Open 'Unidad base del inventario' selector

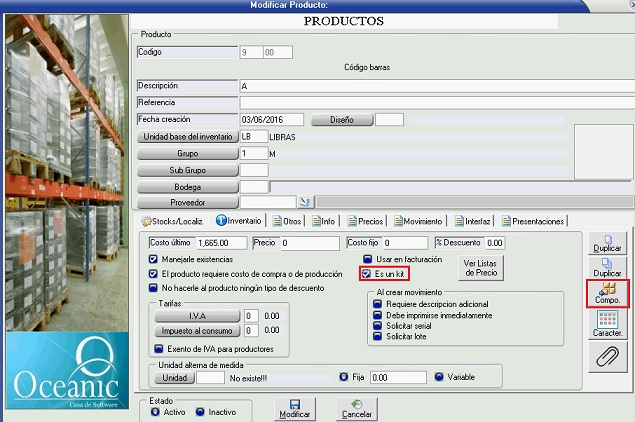click(x=188, y=136)
